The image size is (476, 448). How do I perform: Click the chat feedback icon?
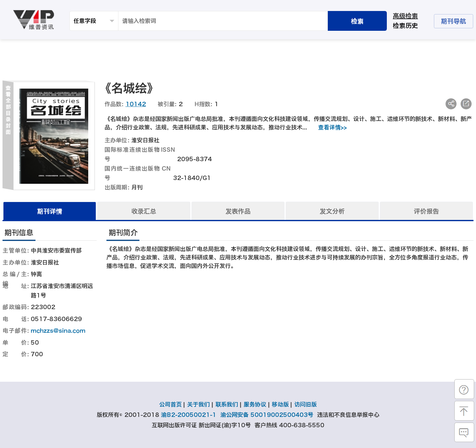[464, 433]
